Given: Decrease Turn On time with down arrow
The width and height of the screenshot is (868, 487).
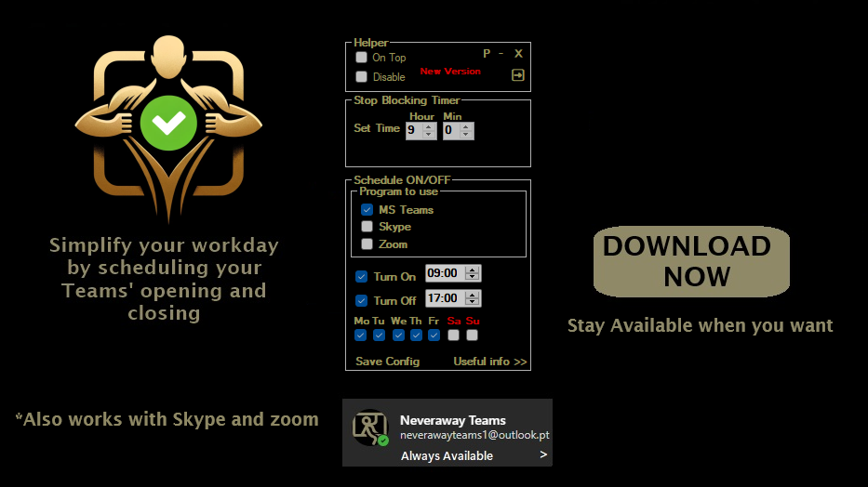Looking at the screenshot, I should [473, 276].
